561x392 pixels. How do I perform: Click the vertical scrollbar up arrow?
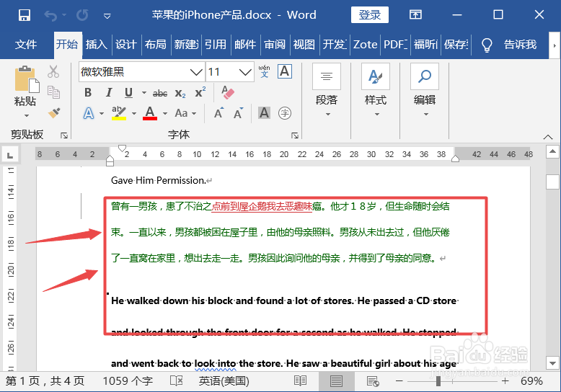pos(553,151)
